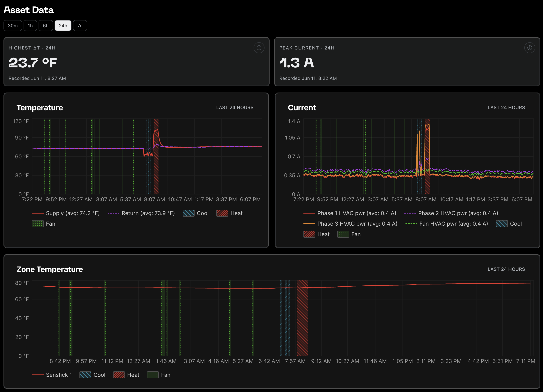Open info icon on Peak Current card
This screenshot has height=392, width=543.
[x=530, y=48]
